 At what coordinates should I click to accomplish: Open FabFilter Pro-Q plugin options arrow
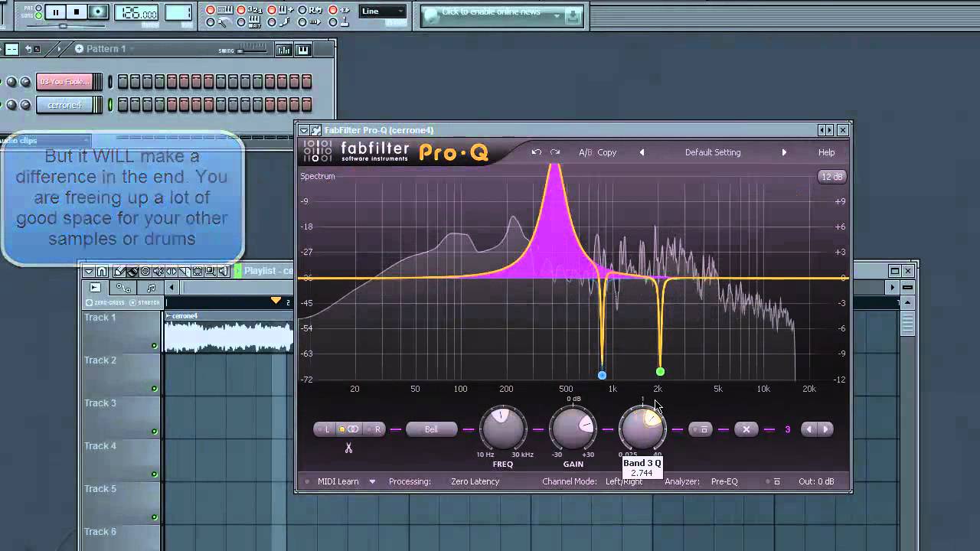coord(304,130)
